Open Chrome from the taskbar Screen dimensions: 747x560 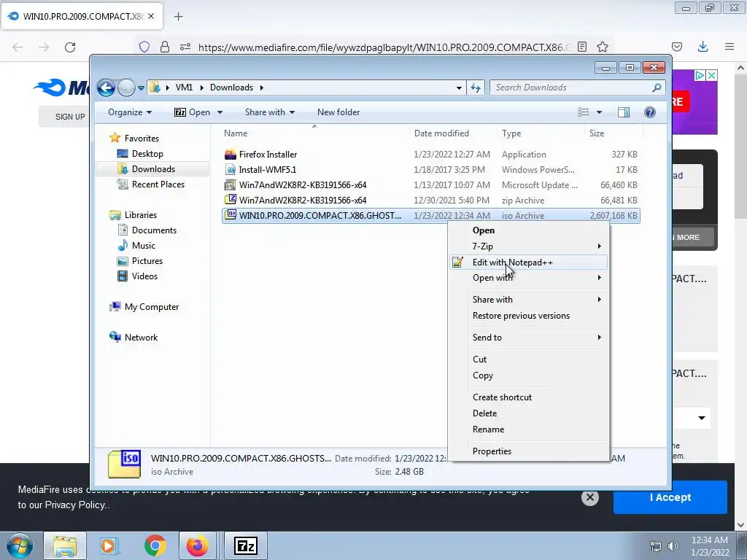point(155,546)
